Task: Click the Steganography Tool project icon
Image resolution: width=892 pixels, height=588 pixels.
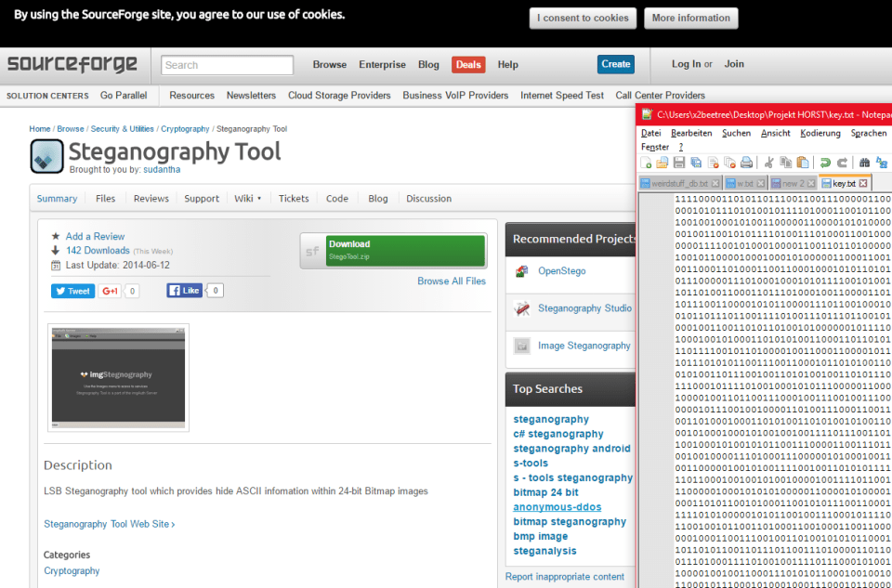Action: coord(46,156)
